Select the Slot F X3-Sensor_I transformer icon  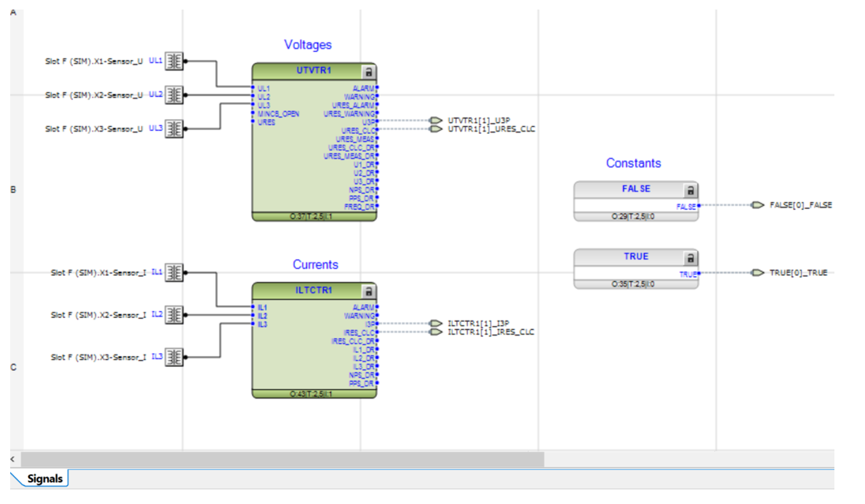[x=173, y=356]
